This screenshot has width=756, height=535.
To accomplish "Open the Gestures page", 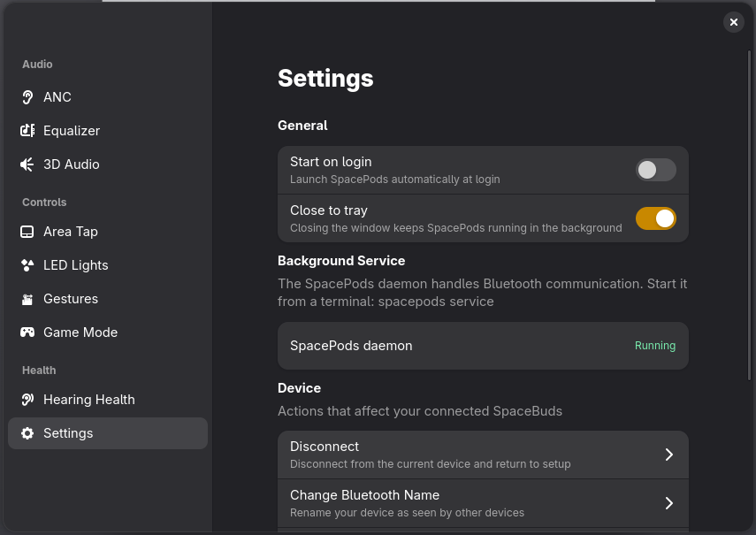I will point(108,299).
